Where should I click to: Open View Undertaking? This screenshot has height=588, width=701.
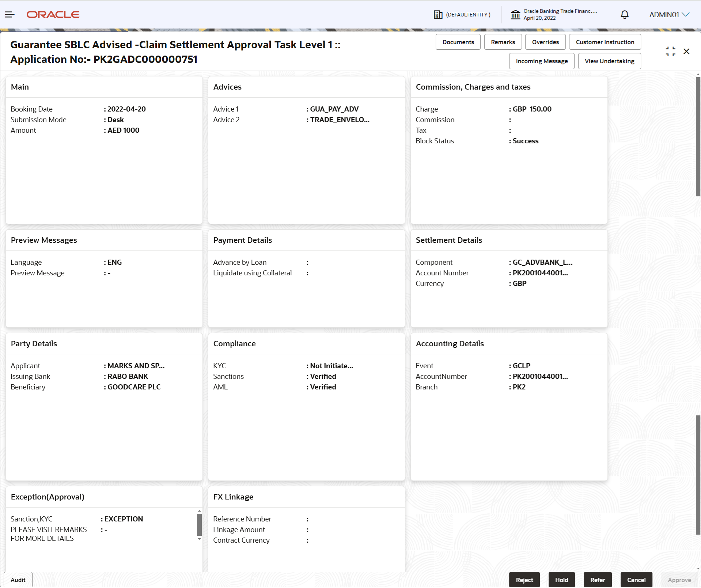[609, 61]
